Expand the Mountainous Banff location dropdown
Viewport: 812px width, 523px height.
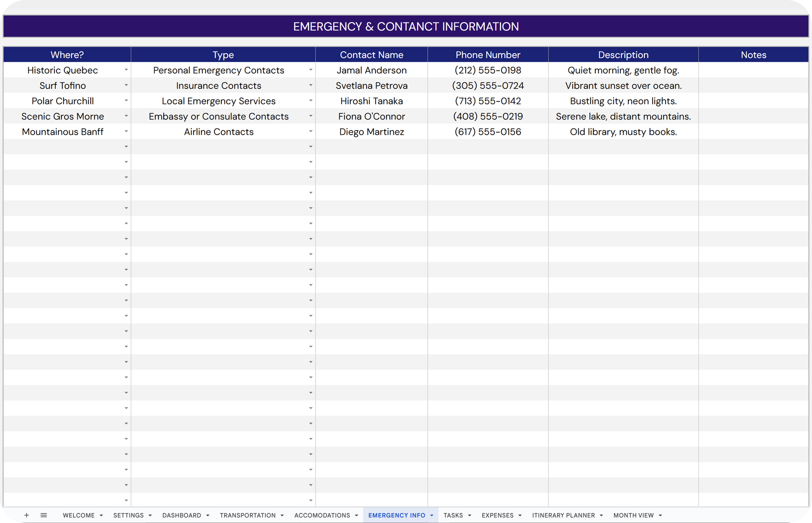click(126, 132)
